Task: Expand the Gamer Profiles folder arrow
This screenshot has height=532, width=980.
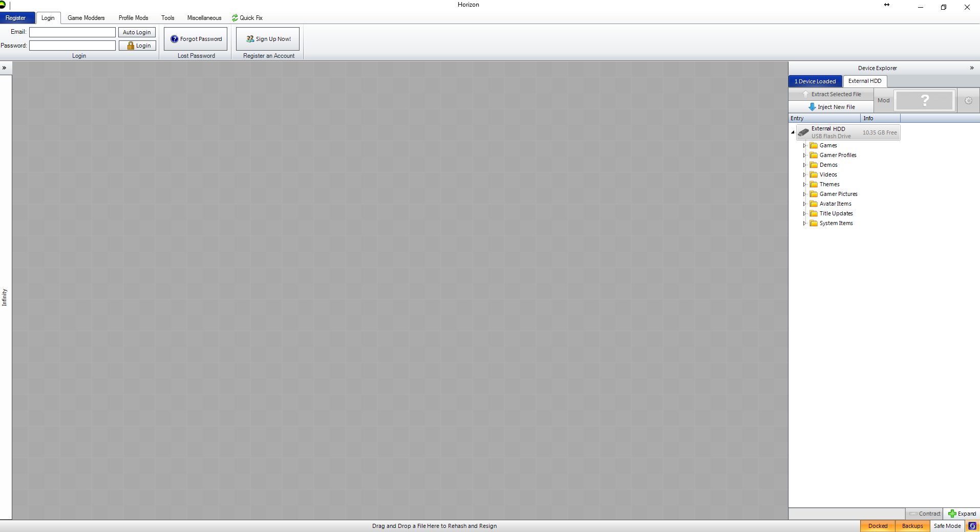Action: pos(804,155)
